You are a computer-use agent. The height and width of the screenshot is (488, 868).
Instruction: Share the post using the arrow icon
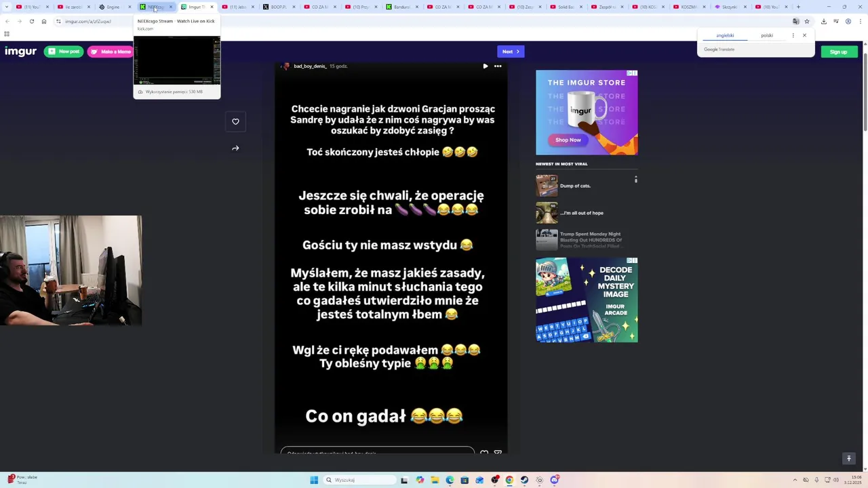click(x=235, y=148)
